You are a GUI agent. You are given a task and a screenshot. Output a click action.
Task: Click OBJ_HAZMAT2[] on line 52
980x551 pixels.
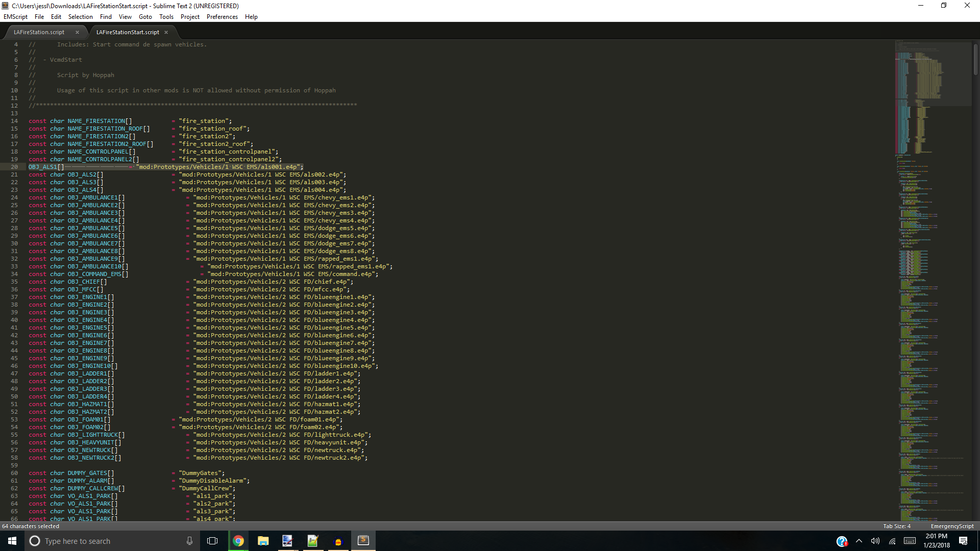(91, 412)
